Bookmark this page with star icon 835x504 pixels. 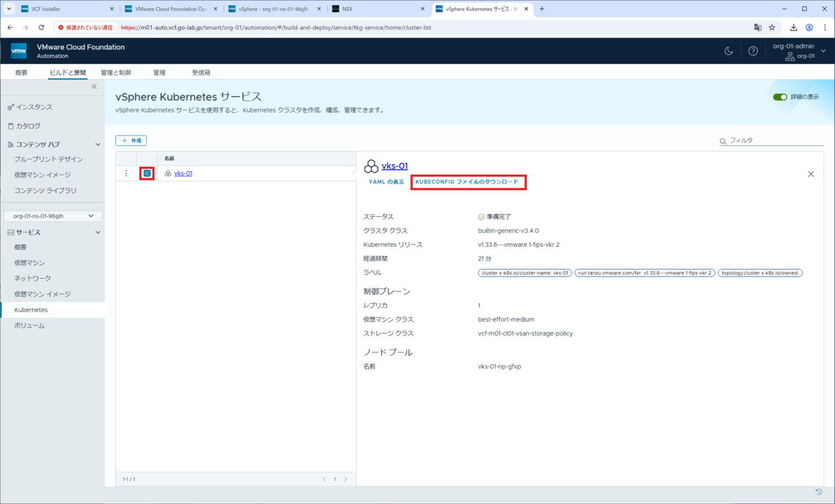(772, 27)
